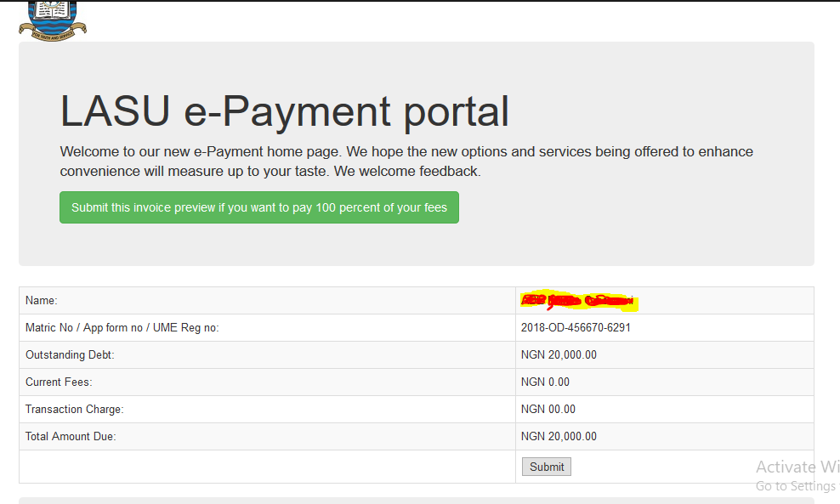Click the 'LASU e-Payment portal' heading
The width and height of the screenshot is (840, 504).
pos(284,110)
